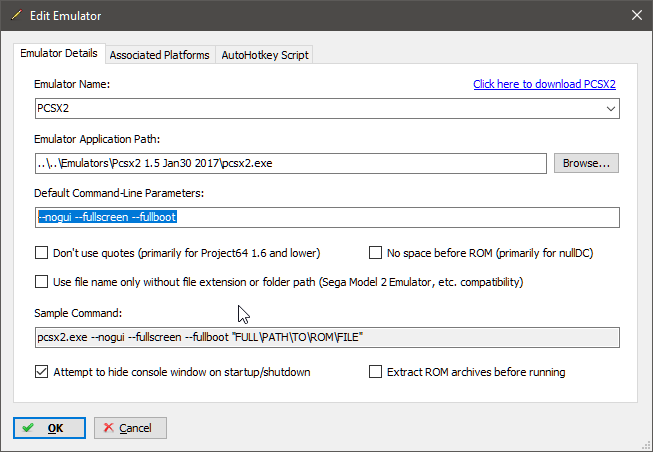Image resolution: width=653 pixels, height=452 pixels.
Task: Check 'No space before ROM' option
Action: coord(375,253)
